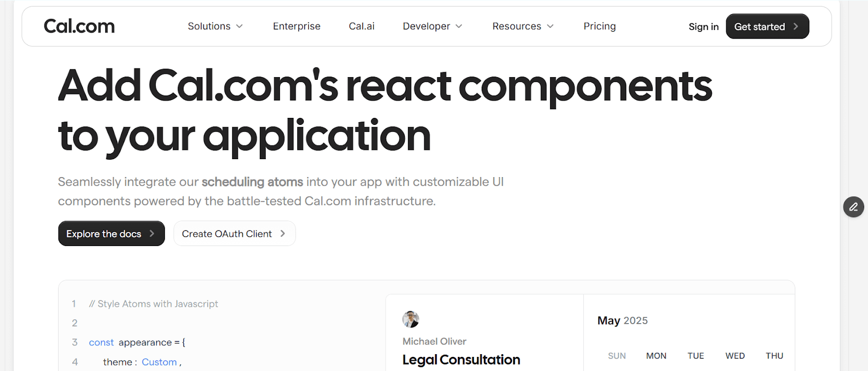Select Cal.ai in the navigation
868x371 pixels.
[361, 26]
